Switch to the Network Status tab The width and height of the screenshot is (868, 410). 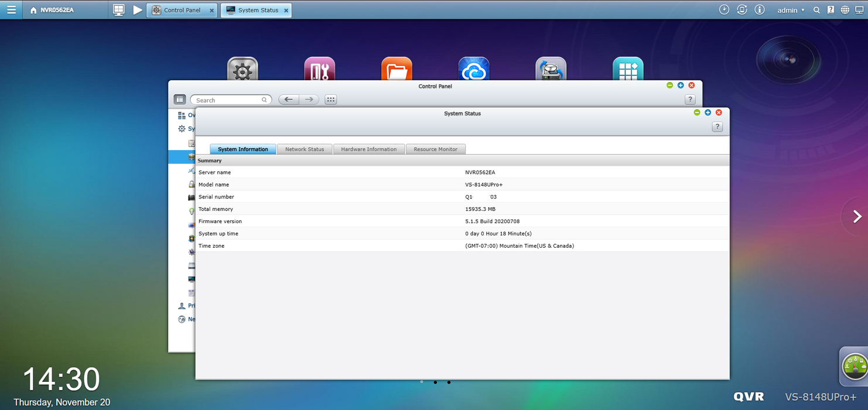tap(305, 149)
